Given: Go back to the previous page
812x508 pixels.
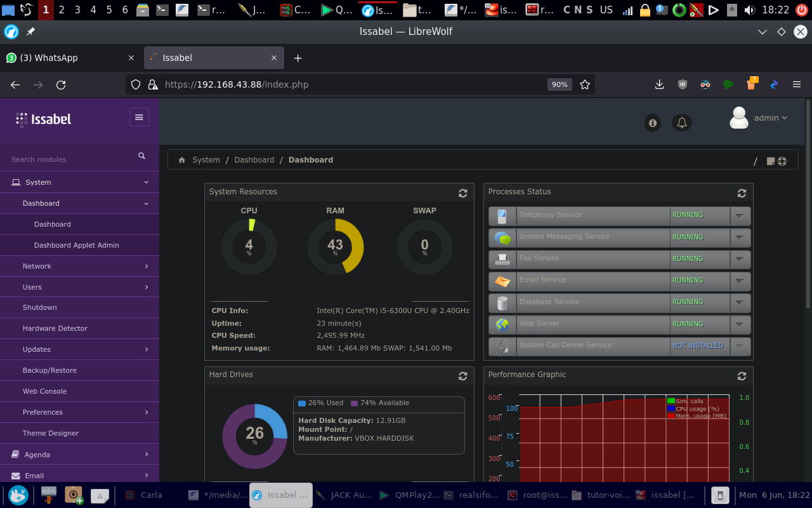Looking at the screenshot, I should click(15, 84).
